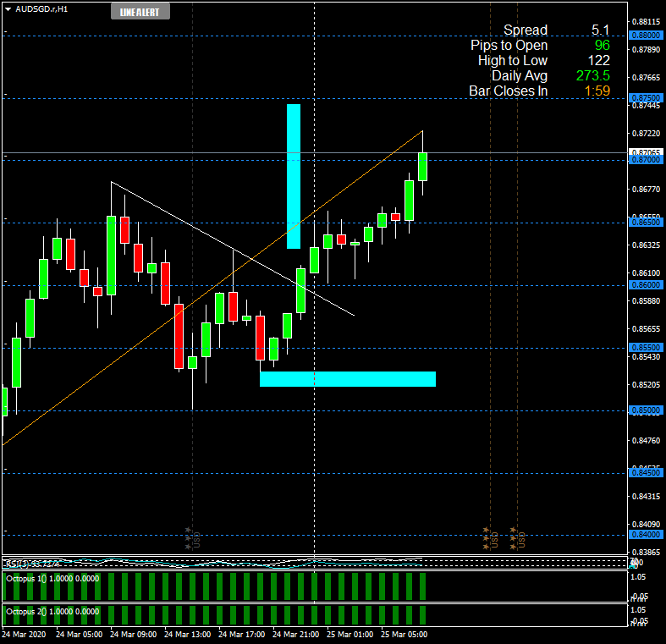The height and width of the screenshot is (644, 666).
Task: Click the Spread value 5.1
Action: click(x=600, y=30)
